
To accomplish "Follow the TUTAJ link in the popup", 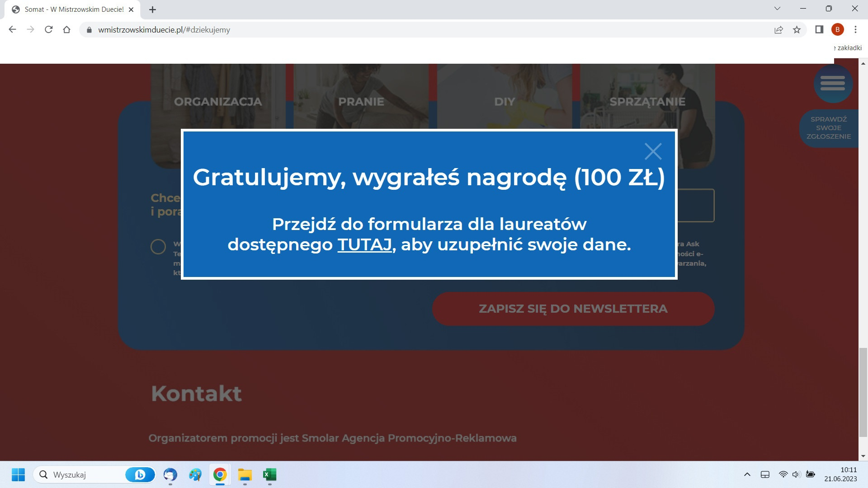I will (364, 244).
